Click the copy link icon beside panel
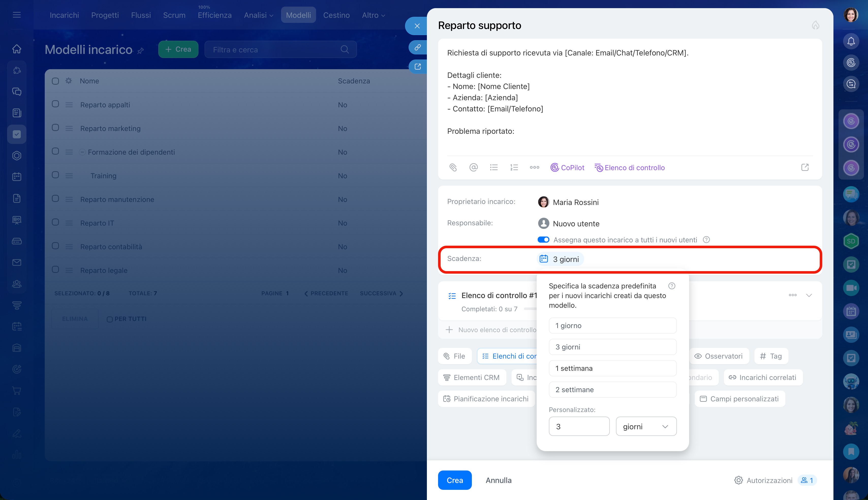 pyautogui.click(x=417, y=47)
